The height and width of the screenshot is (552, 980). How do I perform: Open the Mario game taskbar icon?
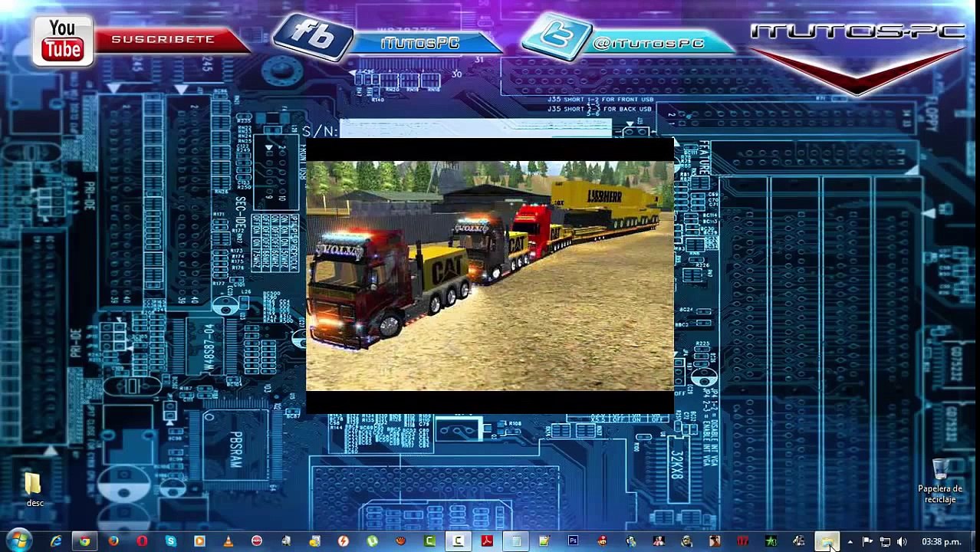[602, 541]
